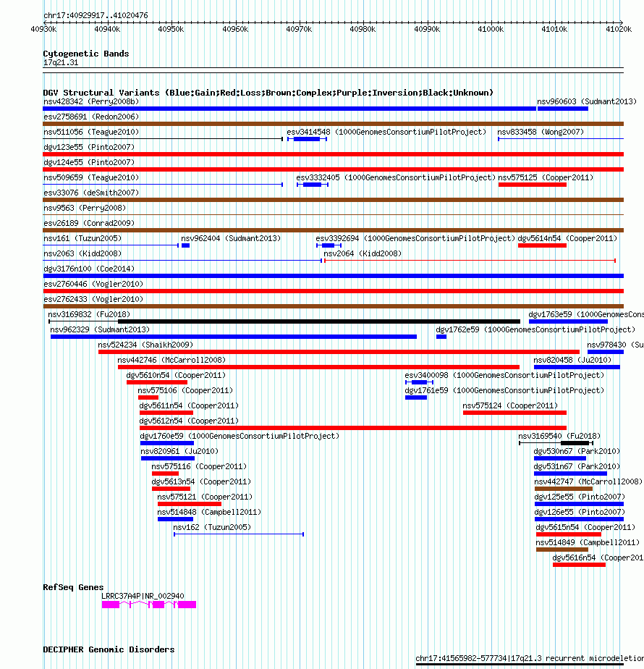Screen dimensions: 644x669
Task: Open nsv442747 (McCarroll2008) label
Action: pos(588,481)
